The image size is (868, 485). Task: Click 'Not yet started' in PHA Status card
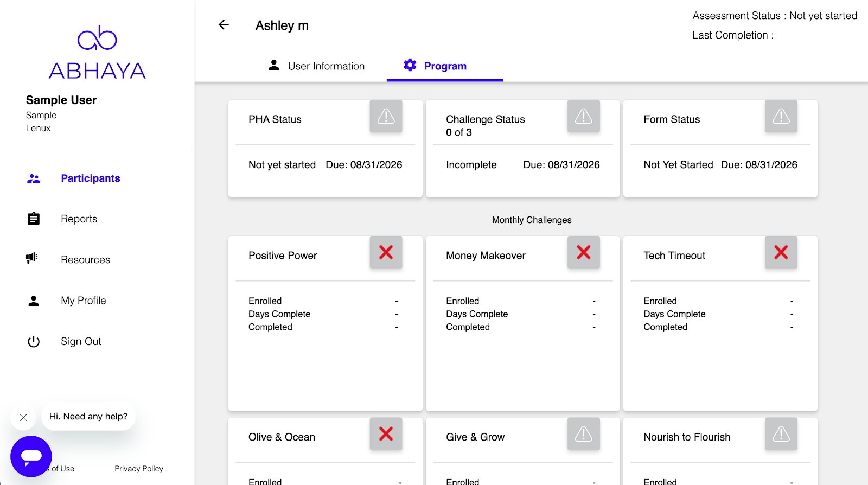(x=282, y=165)
